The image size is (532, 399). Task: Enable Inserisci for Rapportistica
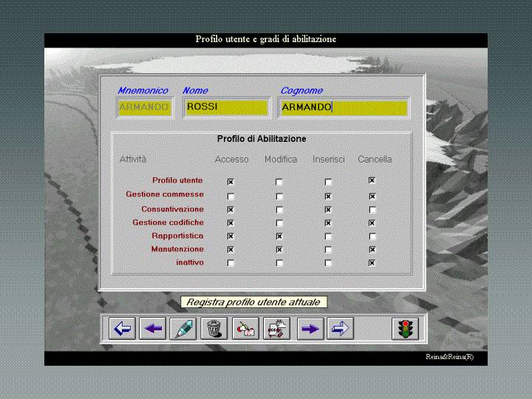click(x=328, y=236)
